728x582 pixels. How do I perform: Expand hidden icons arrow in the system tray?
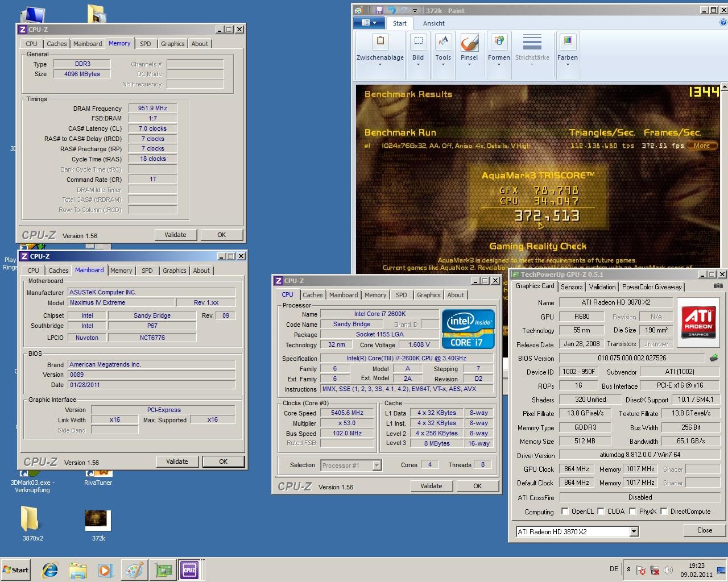click(628, 569)
